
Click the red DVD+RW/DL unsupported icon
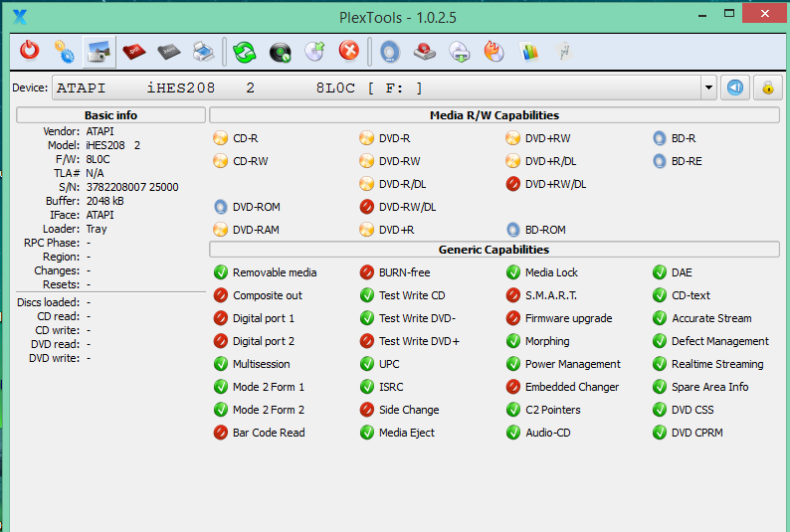[512, 184]
